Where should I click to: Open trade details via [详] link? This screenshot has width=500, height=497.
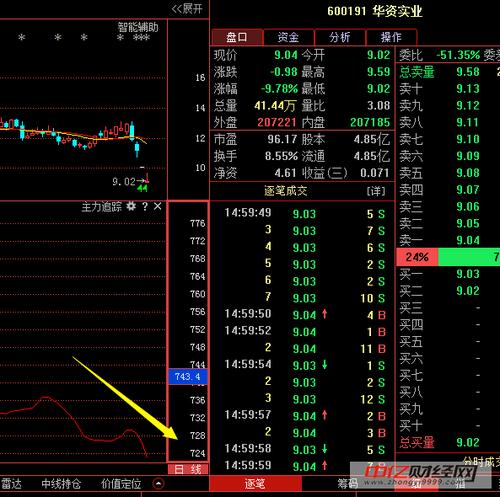[x=376, y=191]
